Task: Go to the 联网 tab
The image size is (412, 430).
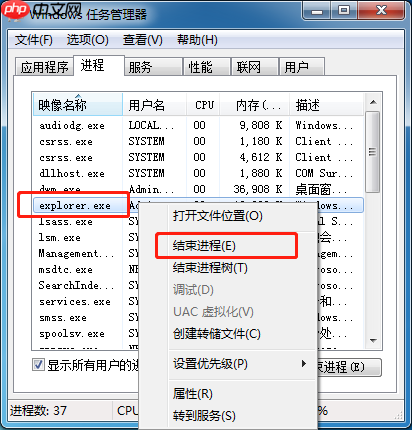Action: [255, 67]
